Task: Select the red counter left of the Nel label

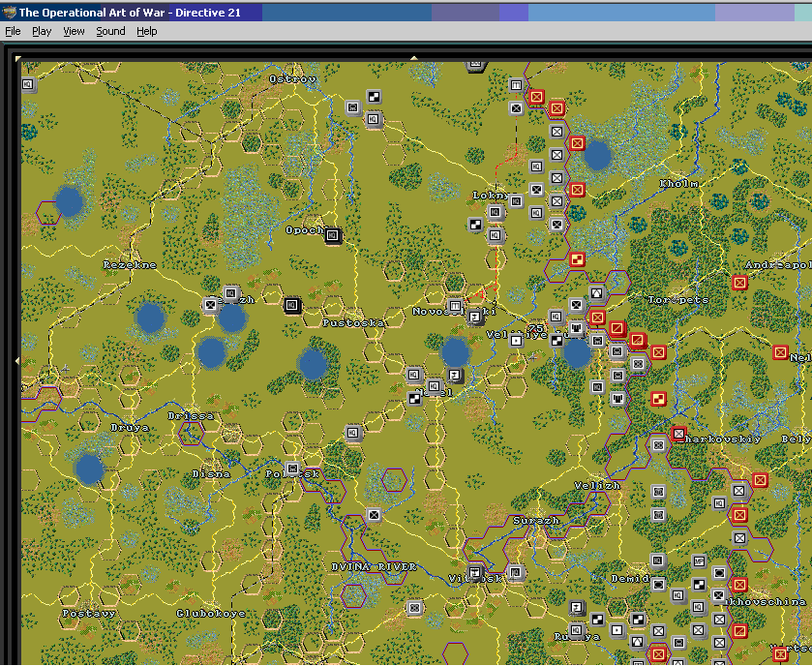Action: coord(780,352)
